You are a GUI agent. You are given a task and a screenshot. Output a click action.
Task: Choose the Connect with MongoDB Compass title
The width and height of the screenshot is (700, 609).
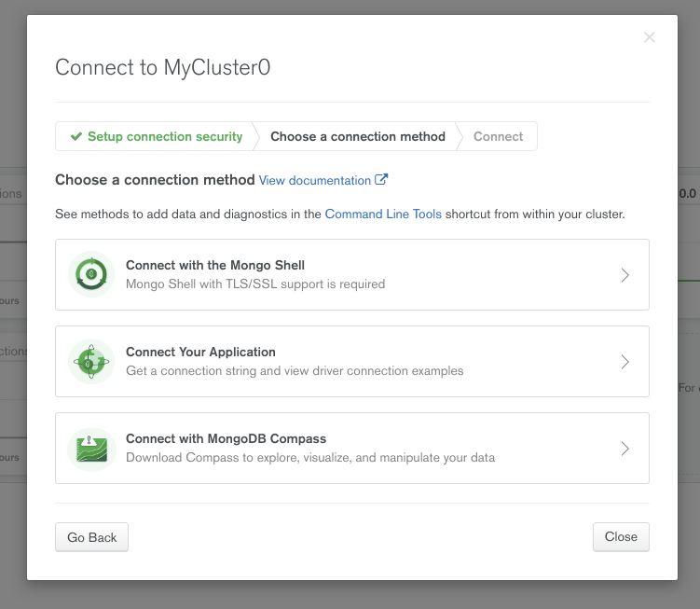coord(226,438)
